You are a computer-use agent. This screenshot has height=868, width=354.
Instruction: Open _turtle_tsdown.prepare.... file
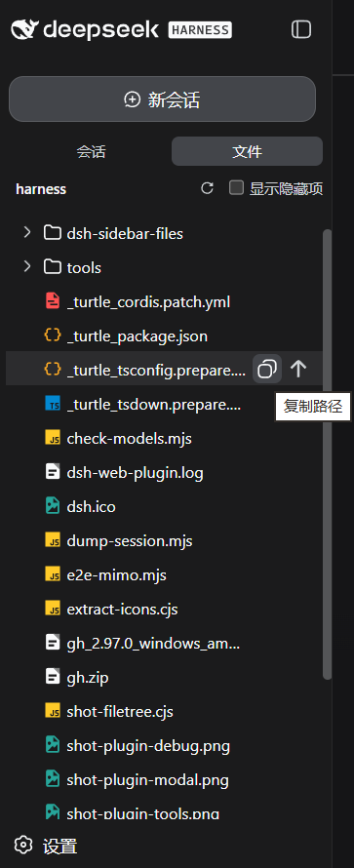154,405
